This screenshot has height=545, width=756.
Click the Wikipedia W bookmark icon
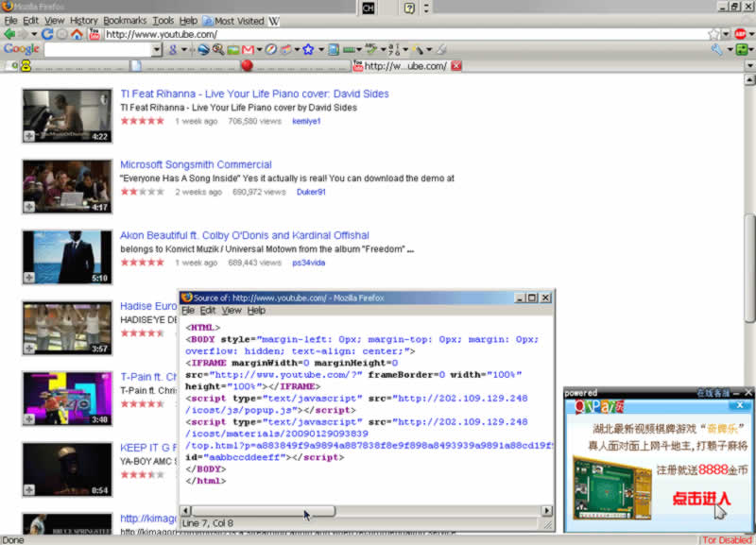pos(274,20)
